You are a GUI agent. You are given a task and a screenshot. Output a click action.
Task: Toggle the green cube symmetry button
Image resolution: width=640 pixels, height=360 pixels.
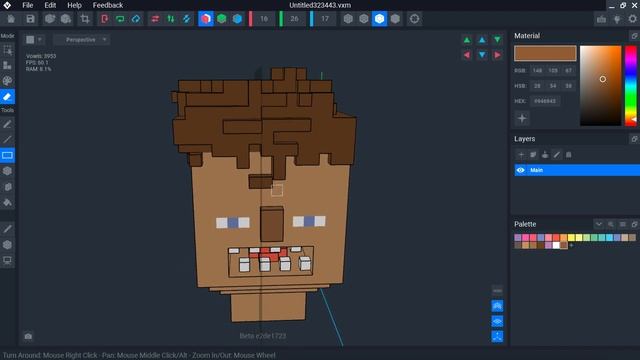pos(222,19)
